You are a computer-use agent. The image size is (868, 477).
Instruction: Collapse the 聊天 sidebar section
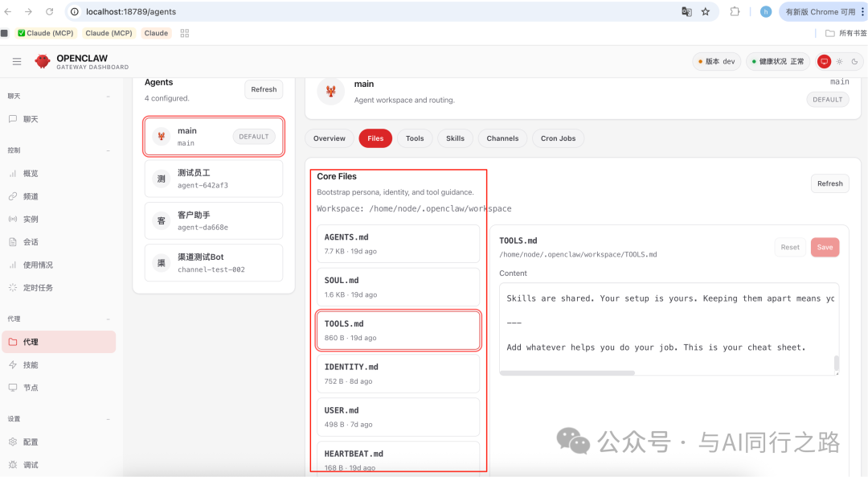pyautogui.click(x=108, y=97)
